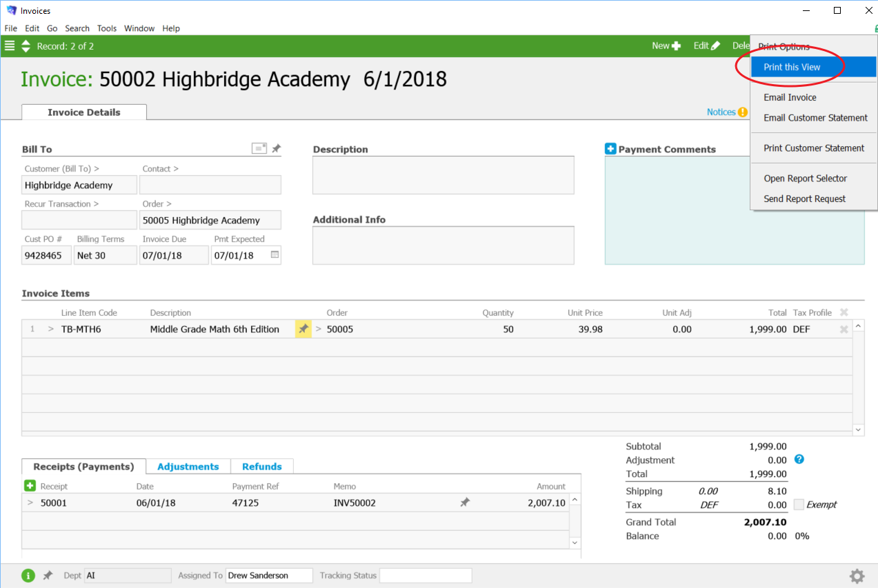Open the Go menu
Screen dimensions: 878x588
coord(52,28)
